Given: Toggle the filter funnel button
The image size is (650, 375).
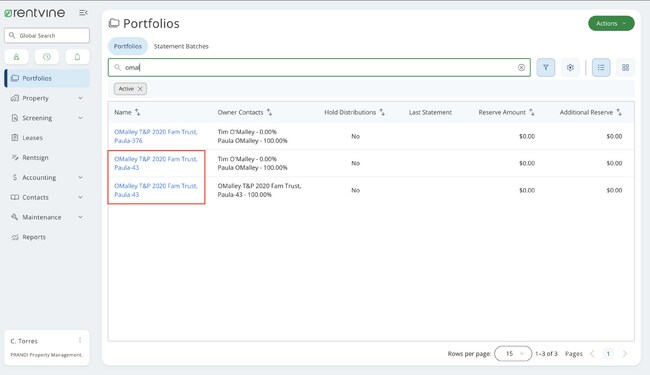Looking at the screenshot, I should tap(546, 68).
